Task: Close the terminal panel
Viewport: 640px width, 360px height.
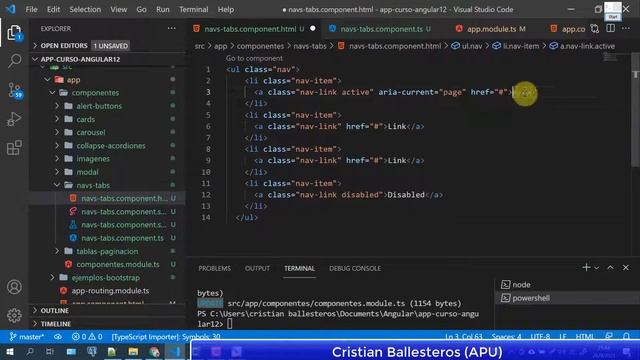Action: click(x=626, y=268)
